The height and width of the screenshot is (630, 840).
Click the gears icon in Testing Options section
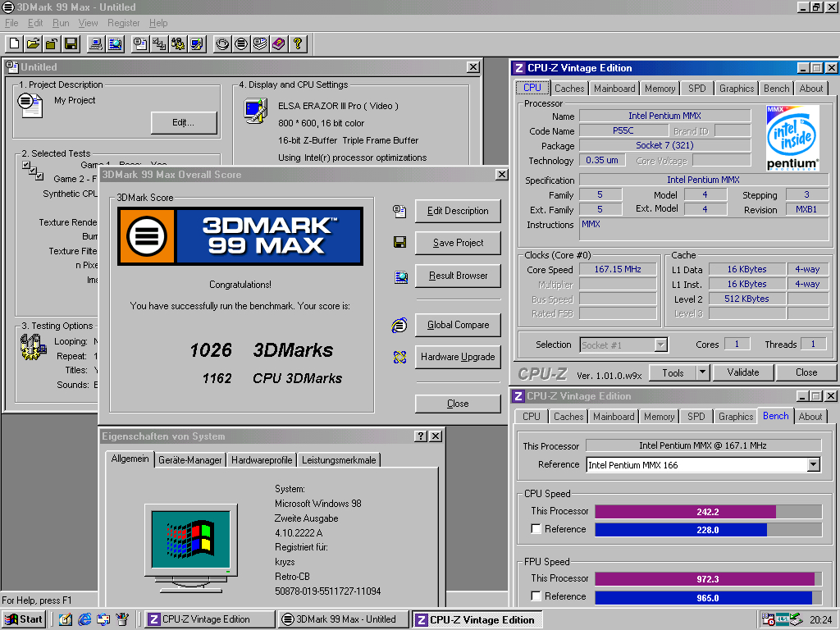(x=34, y=347)
